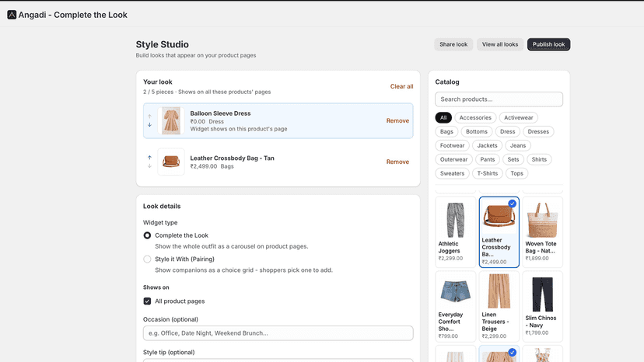This screenshot has width=644, height=362.
Task: Click the Style Studio heading
Action: (163, 44)
